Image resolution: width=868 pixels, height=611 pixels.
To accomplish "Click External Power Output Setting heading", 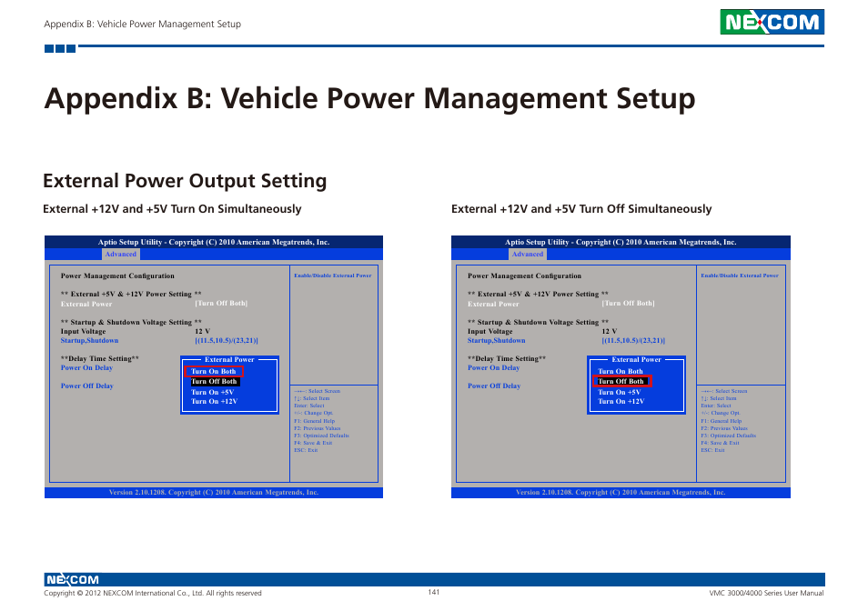I will click(185, 181).
